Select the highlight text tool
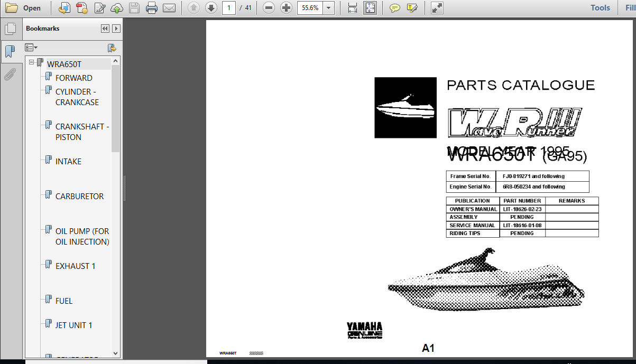The image size is (636, 364). point(412,8)
